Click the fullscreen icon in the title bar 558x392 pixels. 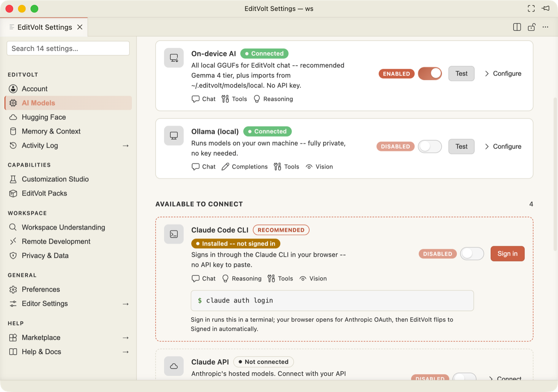point(531,8)
